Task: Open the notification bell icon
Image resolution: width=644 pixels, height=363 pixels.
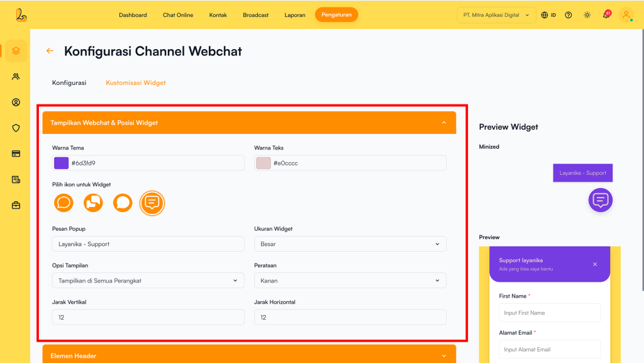Action: (606, 15)
